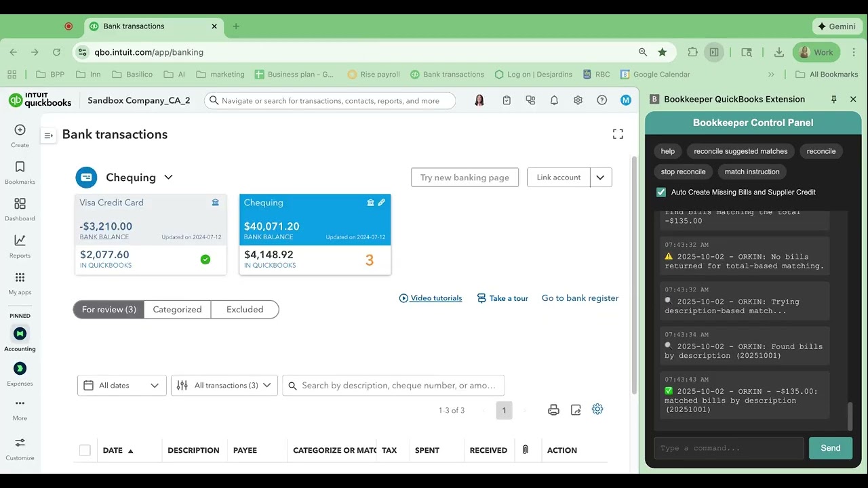Follow the Go to bank register link

tap(580, 298)
